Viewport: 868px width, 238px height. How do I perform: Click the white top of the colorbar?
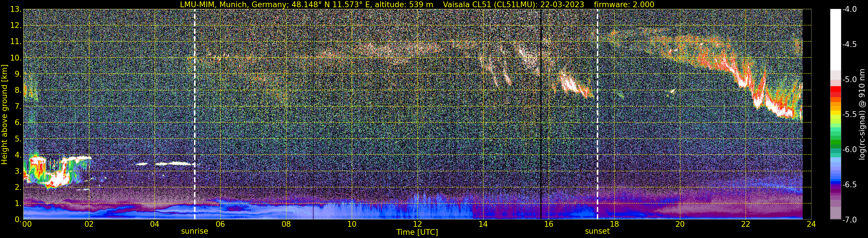click(x=835, y=39)
